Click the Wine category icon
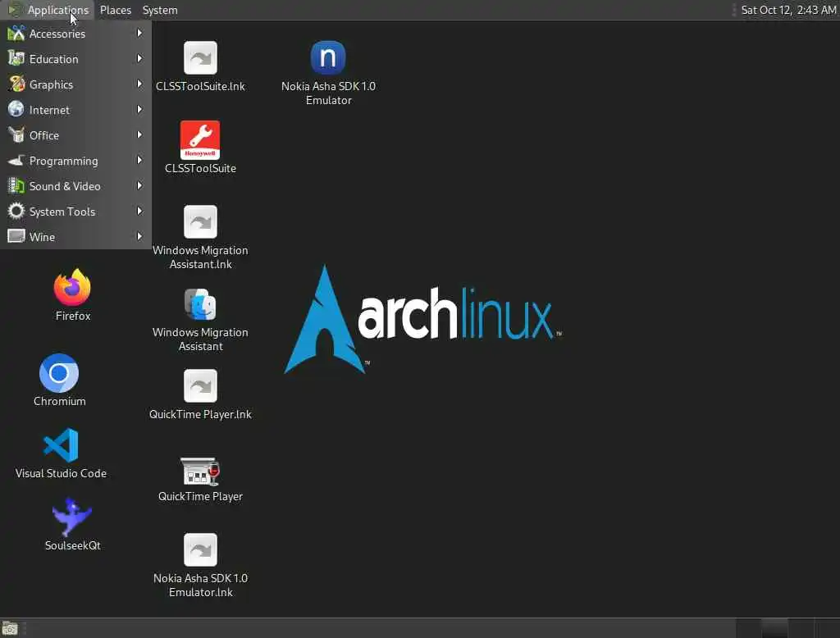Screen dimensions: 840x638 [16, 236]
